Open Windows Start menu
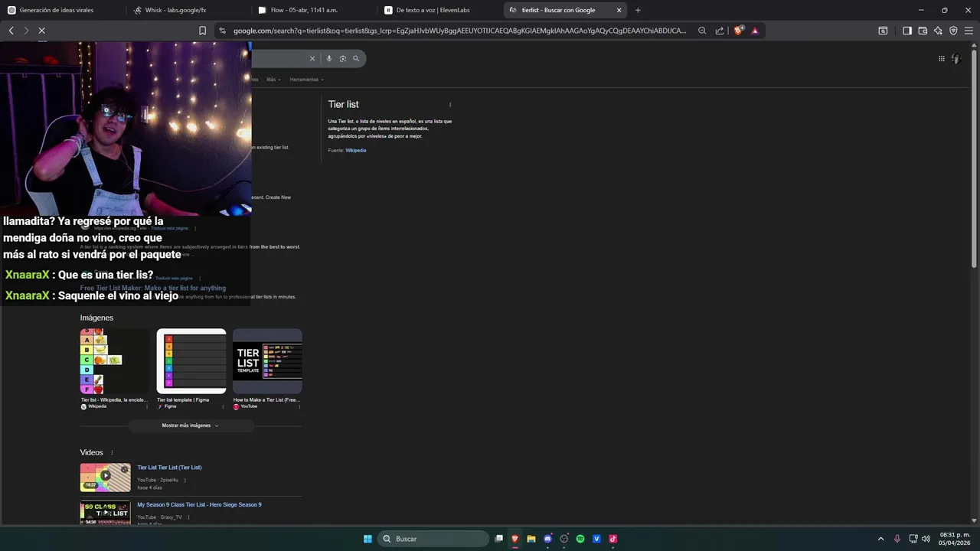The height and width of the screenshot is (551, 980). (x=367, y=539)
